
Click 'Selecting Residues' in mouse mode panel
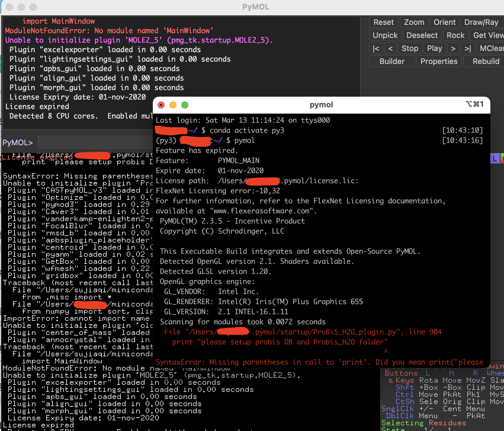pyautogui.click(x=424, y=423)
